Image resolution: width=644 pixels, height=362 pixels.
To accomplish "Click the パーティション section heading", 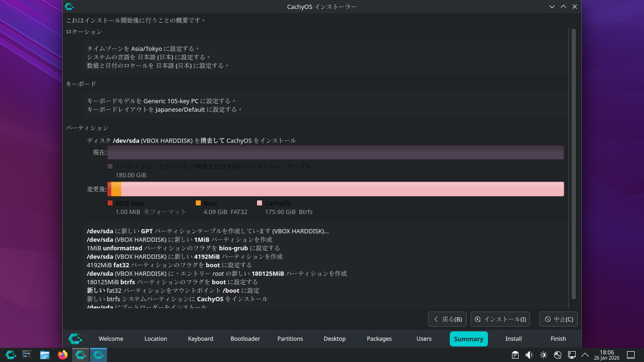I will (x=87, y=128).
